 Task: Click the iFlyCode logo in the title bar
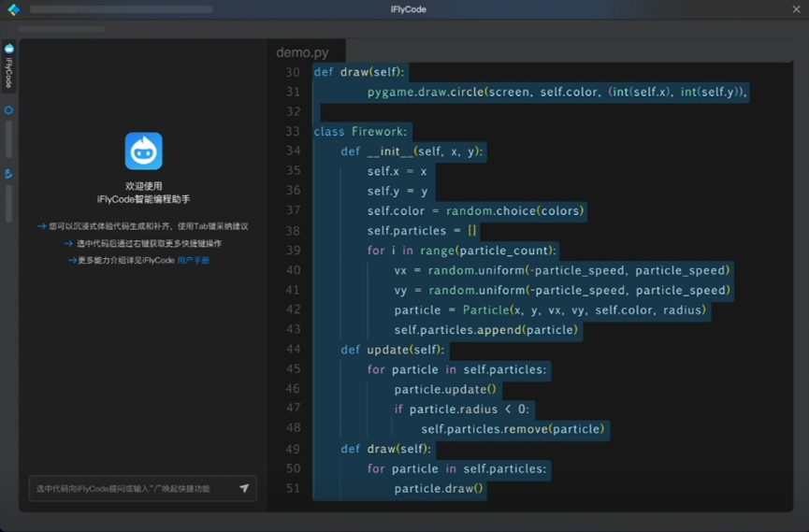(13, 9)
